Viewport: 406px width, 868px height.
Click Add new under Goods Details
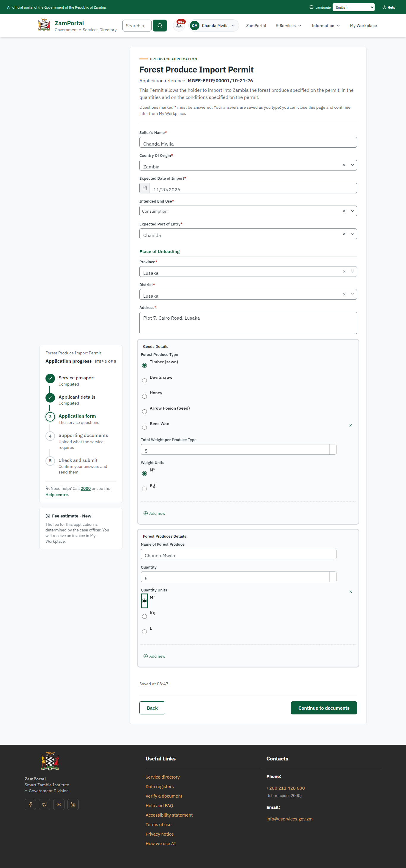(x=155, y=514)
